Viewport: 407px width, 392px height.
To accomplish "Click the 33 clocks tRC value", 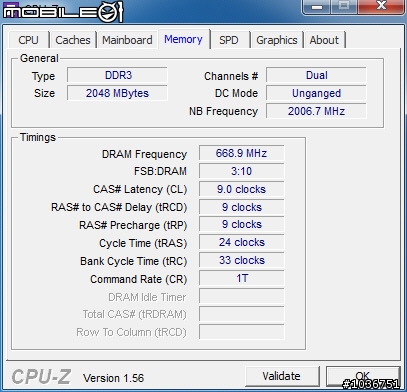I will click(242, 260).
